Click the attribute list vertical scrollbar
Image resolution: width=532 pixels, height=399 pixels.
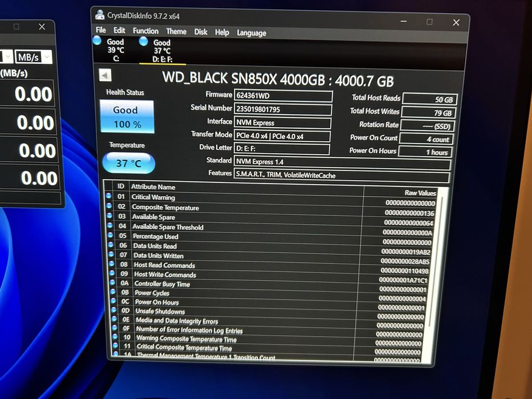click(437, 275)
